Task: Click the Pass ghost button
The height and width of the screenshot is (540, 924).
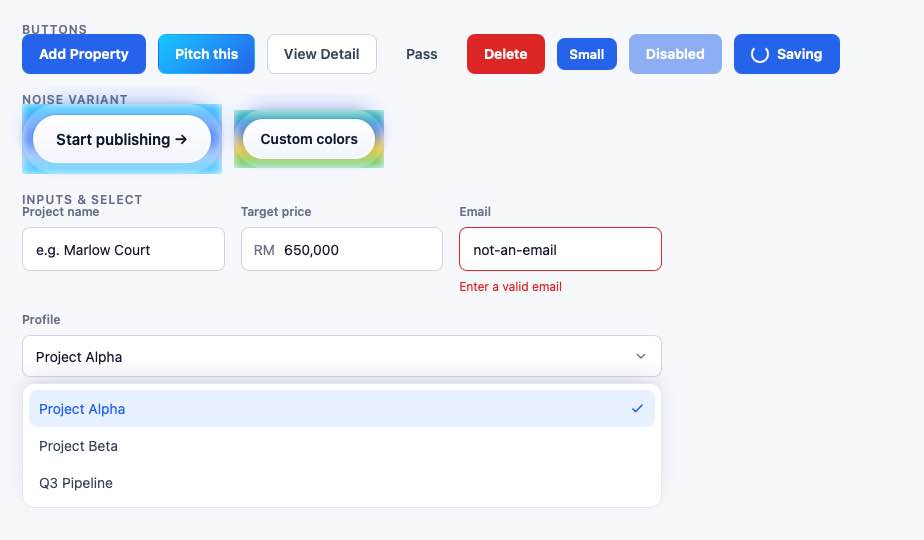Action: click(421, 54)
